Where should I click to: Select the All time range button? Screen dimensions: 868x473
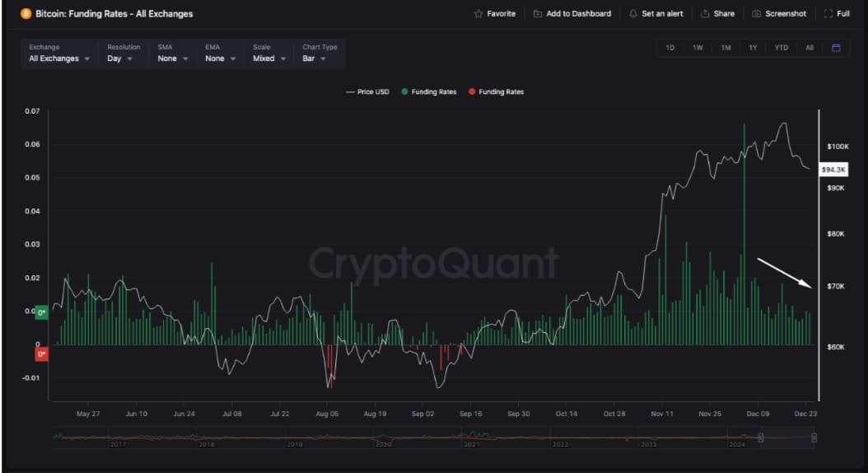click(810, 48)
